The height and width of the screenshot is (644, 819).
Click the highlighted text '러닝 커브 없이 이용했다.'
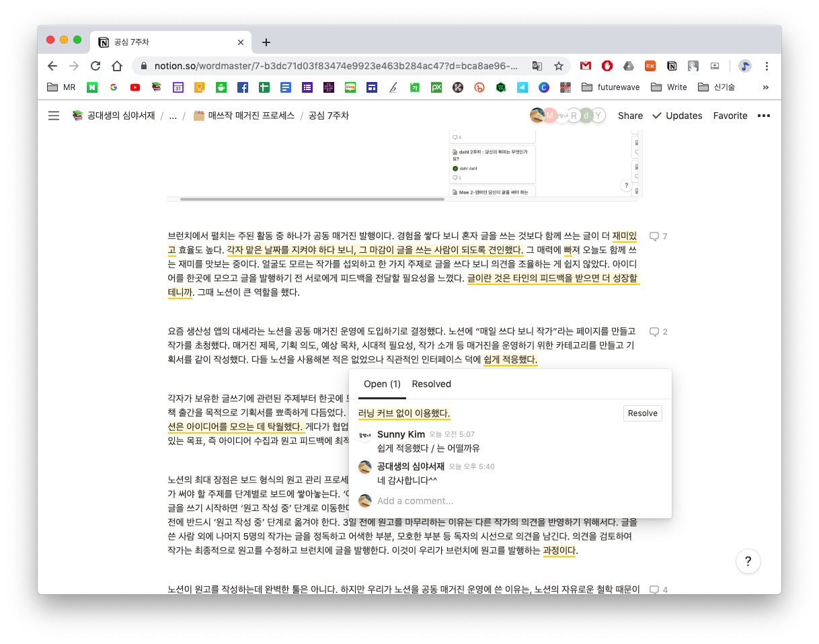click(404, 413)
